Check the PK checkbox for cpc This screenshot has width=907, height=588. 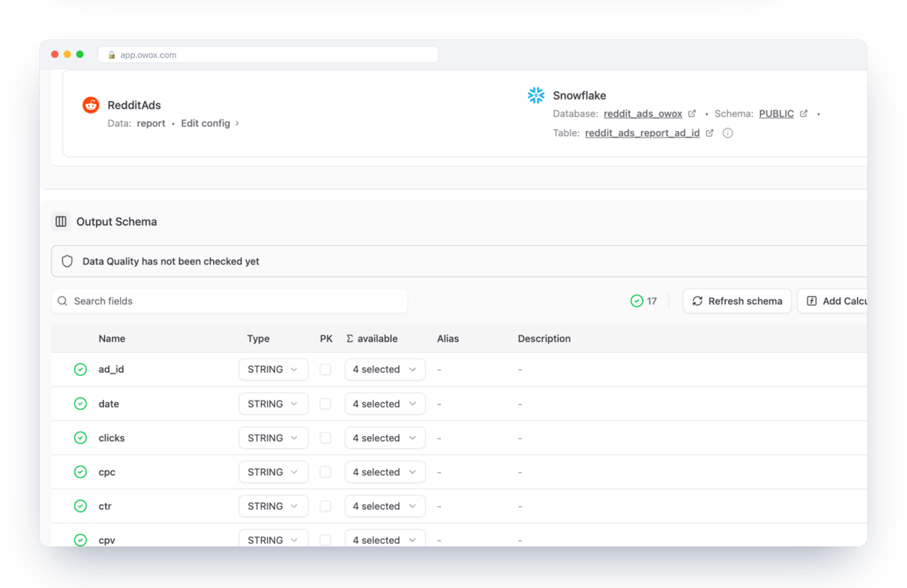[326, 472]
